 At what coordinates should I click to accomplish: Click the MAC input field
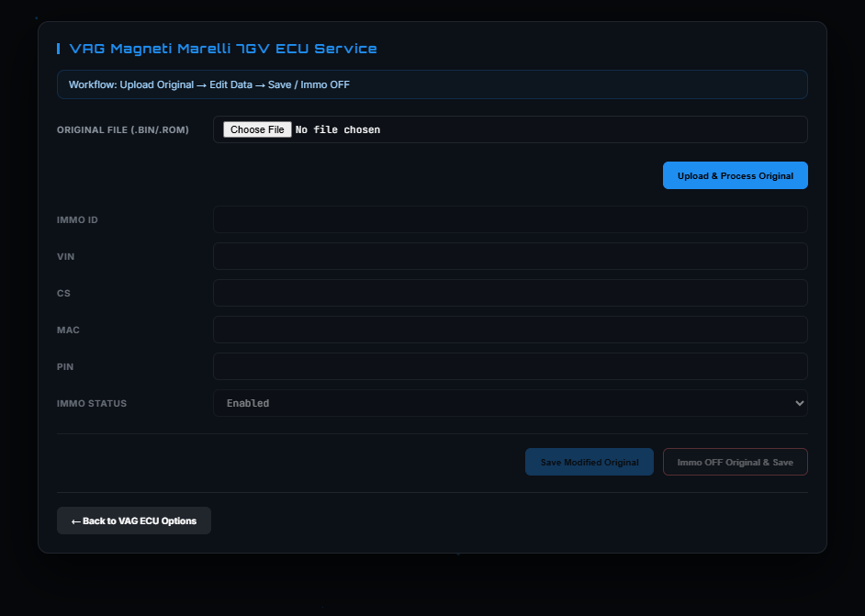(510, 330)
